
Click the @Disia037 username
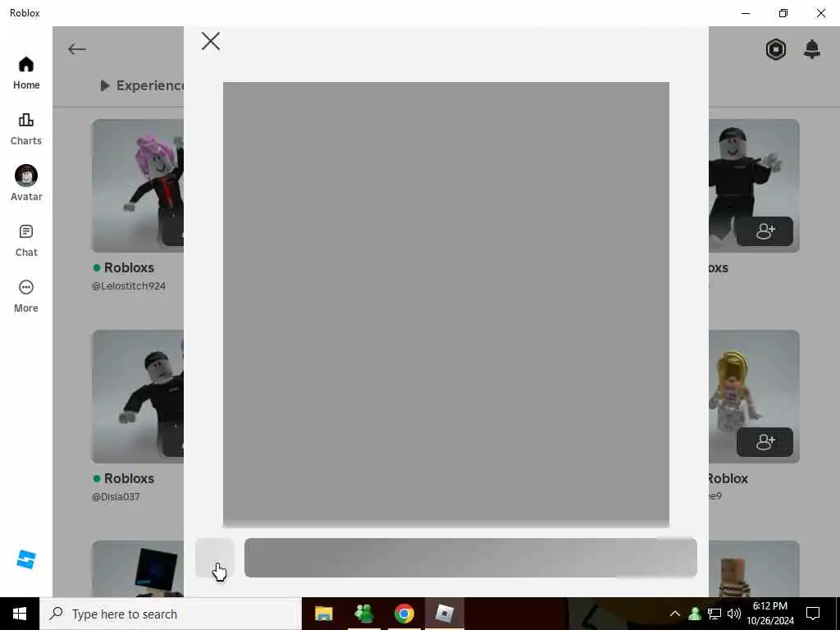[116, 497]
